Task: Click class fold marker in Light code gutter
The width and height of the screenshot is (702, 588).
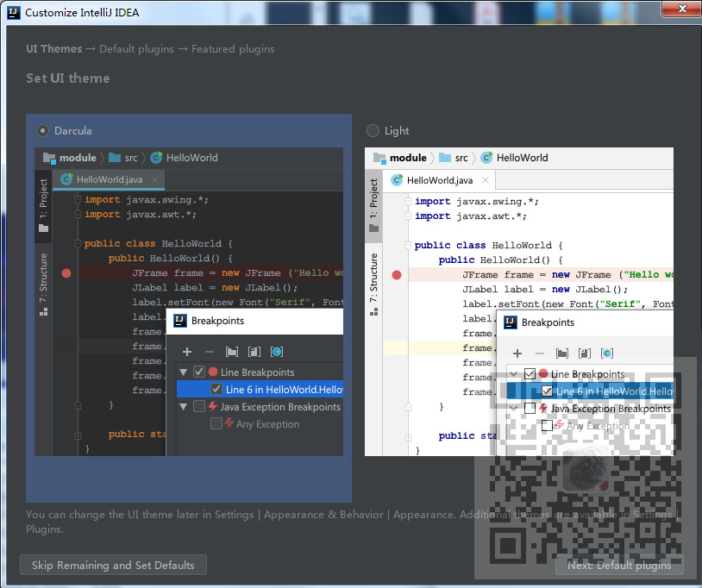Action: tap(408, 245)
